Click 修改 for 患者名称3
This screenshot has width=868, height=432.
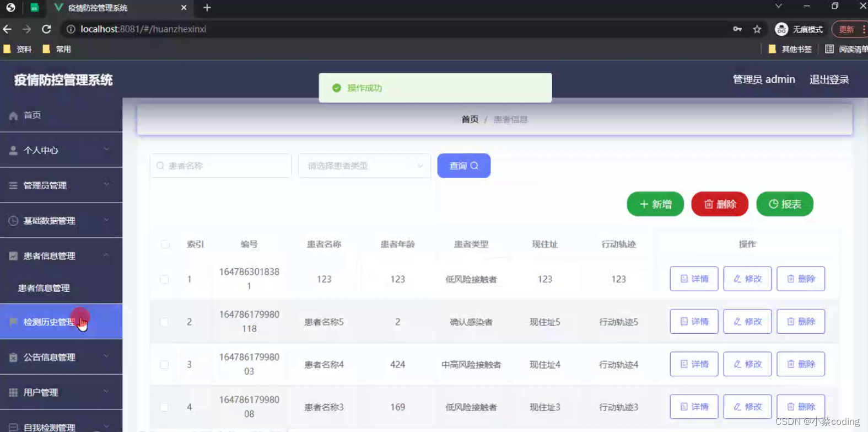pyautogui.click(x=747, y=407)
